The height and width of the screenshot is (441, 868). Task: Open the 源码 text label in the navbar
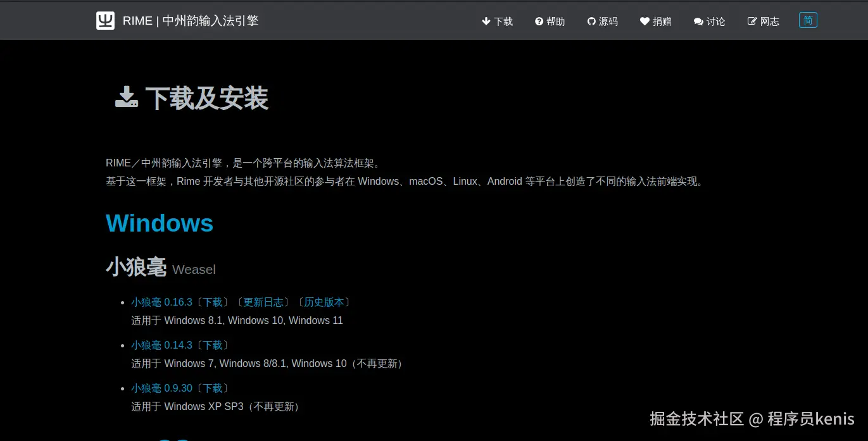tap(608, 22)
